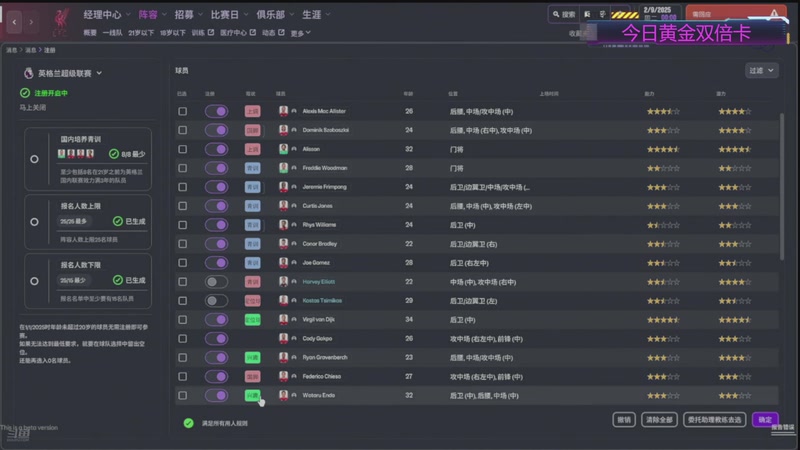The height and width of the screenshot is (450, 800).
Task: Expand the 经理中心 menu chevron
Action: pyautogui.click(x=128, y=15)
